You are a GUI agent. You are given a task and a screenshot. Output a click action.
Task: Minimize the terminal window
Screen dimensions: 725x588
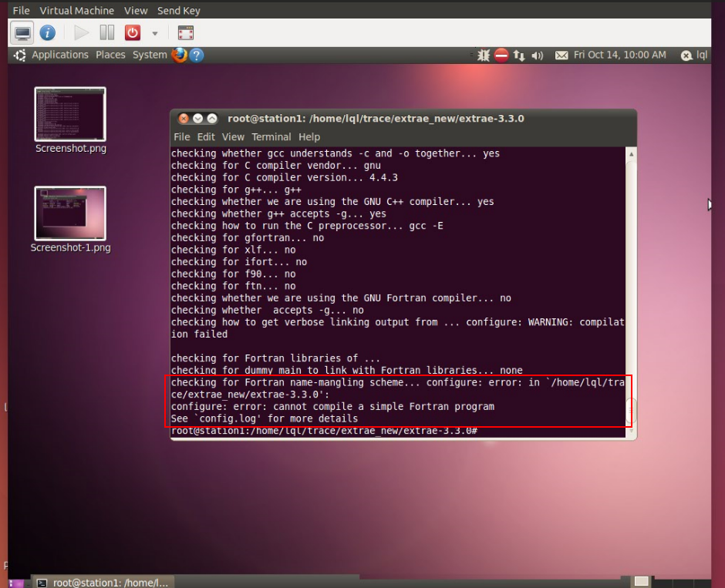(x=198, y=119)
